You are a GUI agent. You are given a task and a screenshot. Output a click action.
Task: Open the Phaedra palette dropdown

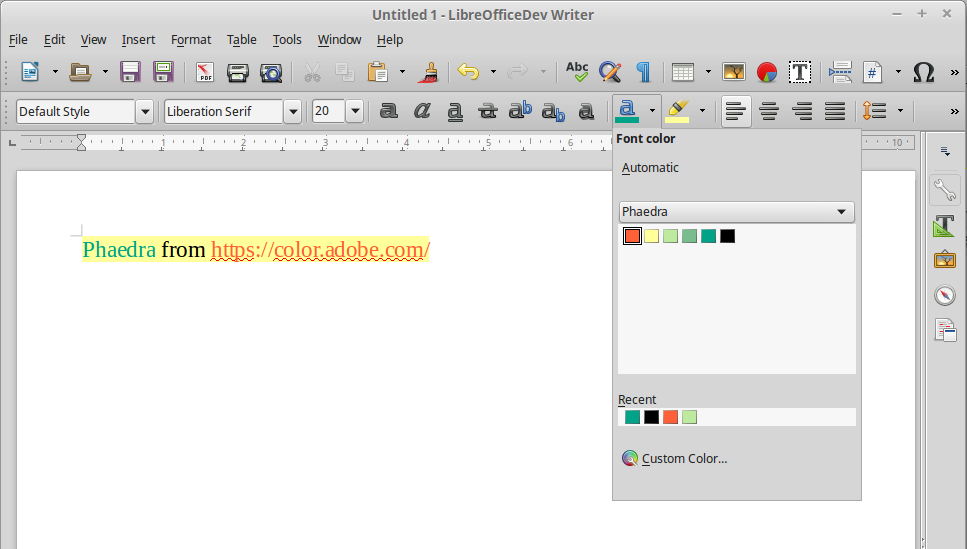736,212
